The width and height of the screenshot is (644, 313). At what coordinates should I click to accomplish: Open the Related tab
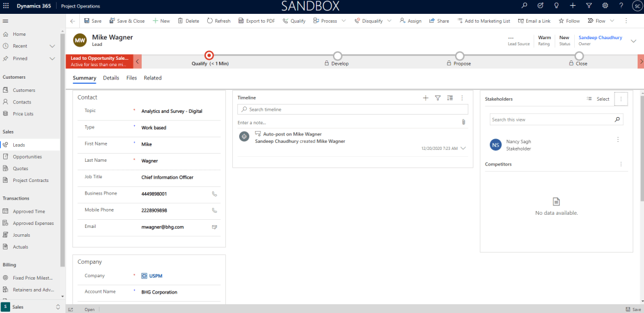[152, 78]
